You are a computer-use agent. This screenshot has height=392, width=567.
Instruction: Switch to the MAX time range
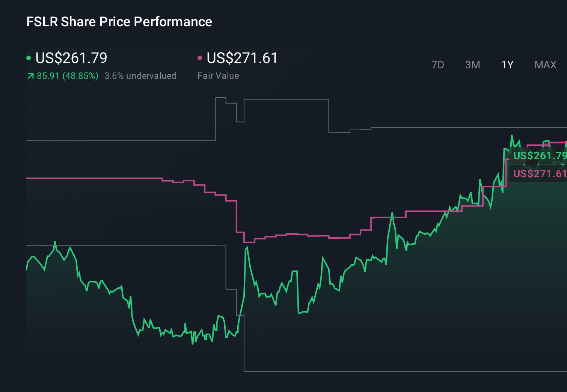pos(545,65)
